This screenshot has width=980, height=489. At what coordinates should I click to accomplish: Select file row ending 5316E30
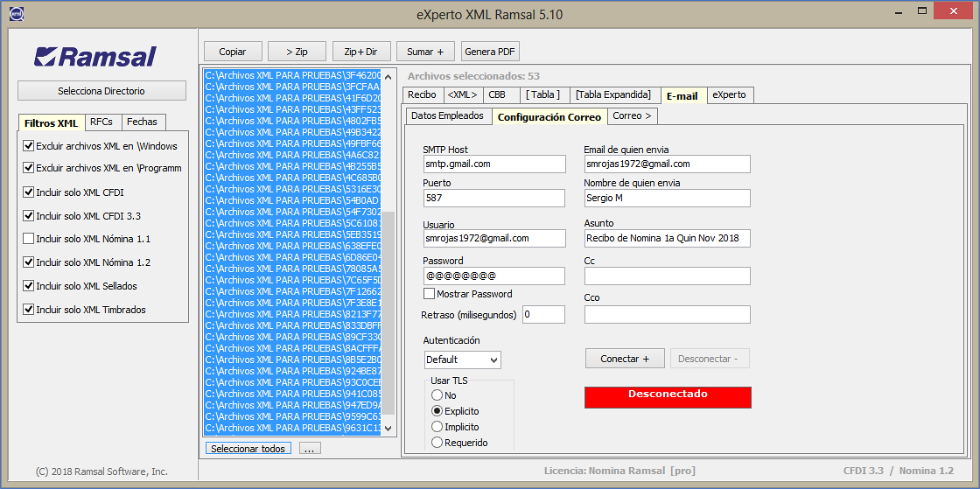pos(292,189)
